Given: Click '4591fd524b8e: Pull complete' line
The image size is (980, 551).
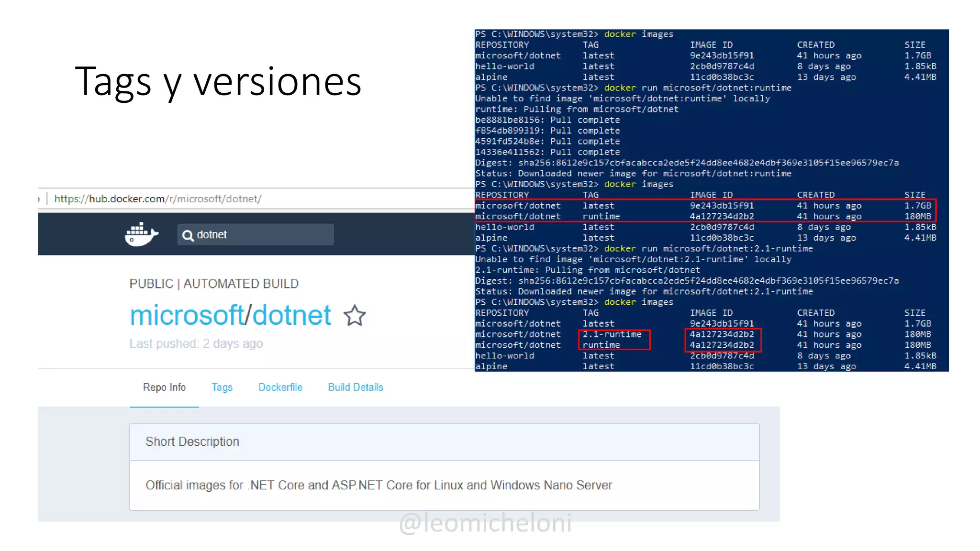Looking at the screenshot, I should point(547,141).
